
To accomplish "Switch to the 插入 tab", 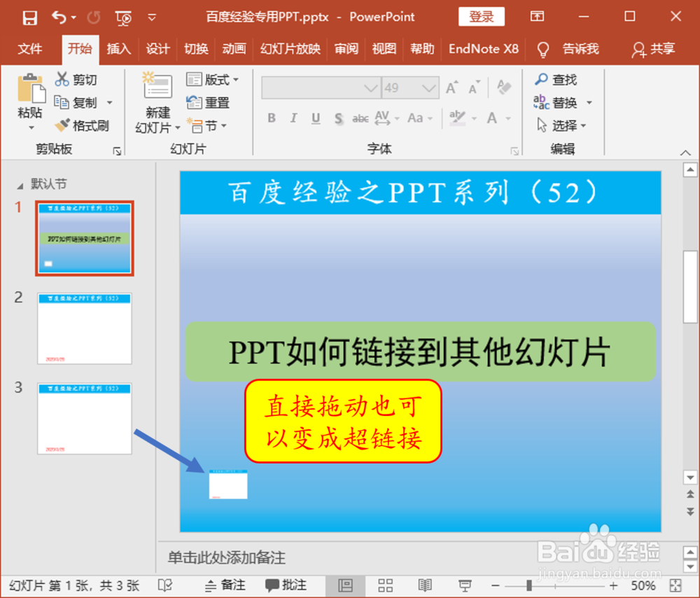I will tap(119, 49).
